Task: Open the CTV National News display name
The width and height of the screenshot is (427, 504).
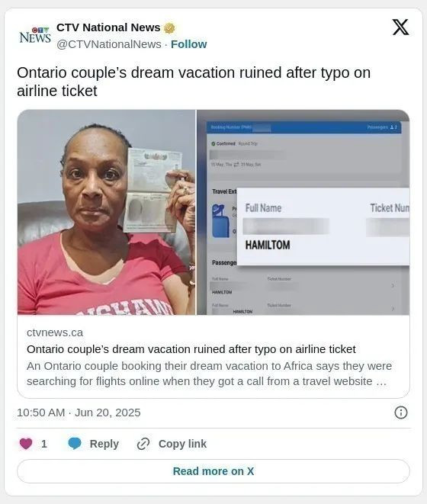Action: click(x=108, y=27)
